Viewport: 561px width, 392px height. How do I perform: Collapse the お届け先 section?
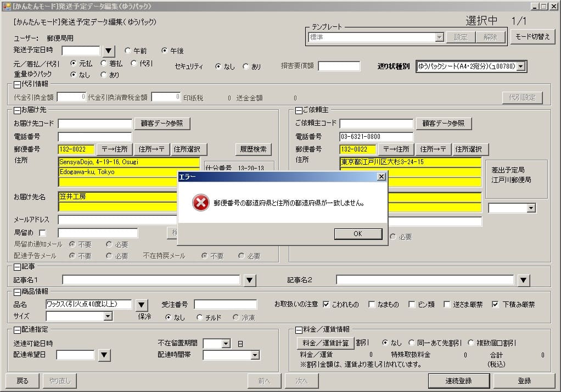tap(18, 110)
